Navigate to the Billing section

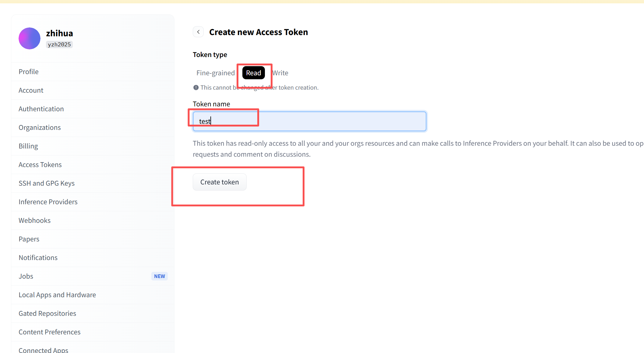pos(28,146)
